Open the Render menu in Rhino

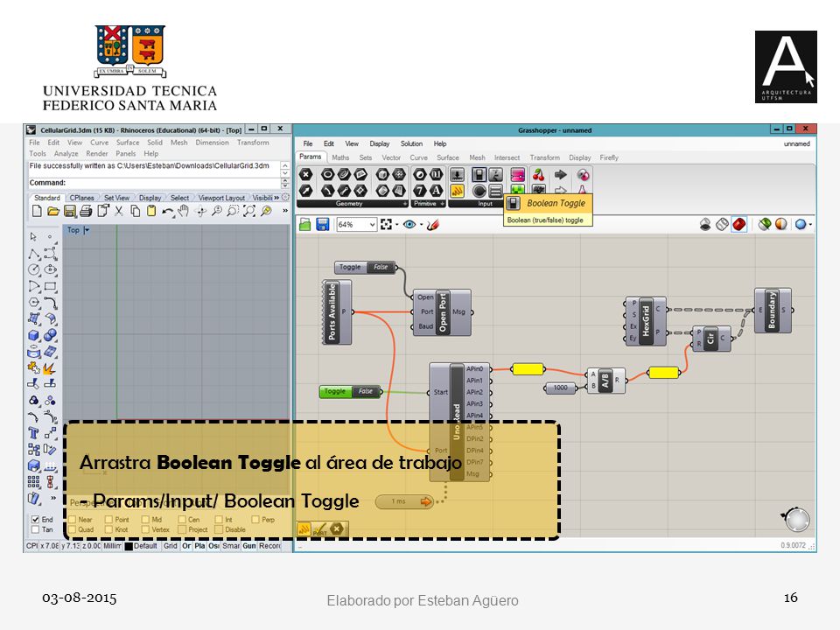pyautogui.click(x=97, y=153)
